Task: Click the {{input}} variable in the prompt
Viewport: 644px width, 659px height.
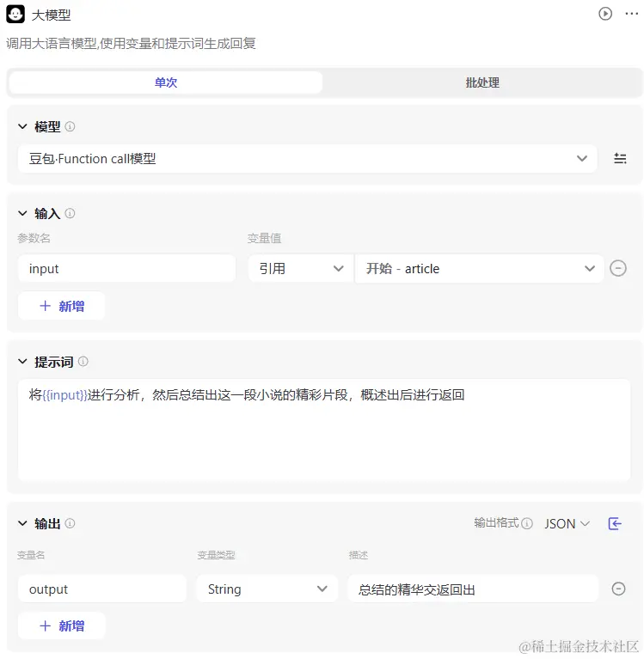Action: (x=64, y=395)
